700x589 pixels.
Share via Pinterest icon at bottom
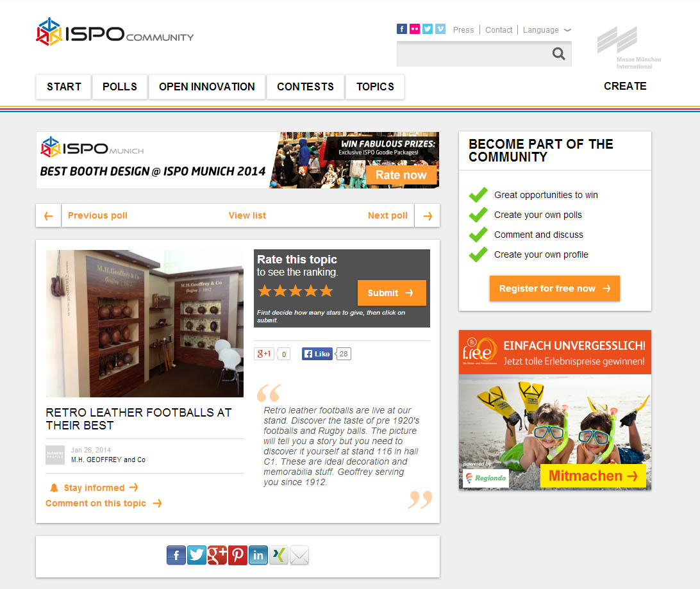237,555
